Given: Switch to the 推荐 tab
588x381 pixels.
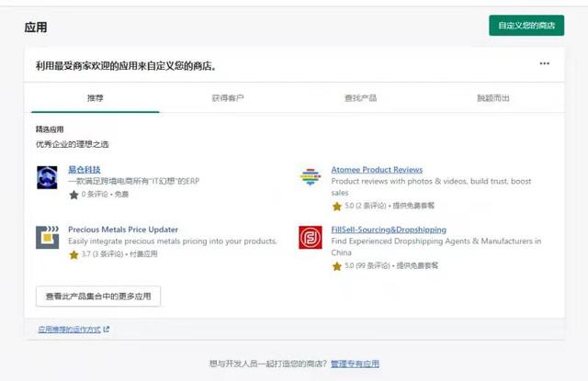Looking at the screenshot, I should pyautogui.click(x=96, y=98).
